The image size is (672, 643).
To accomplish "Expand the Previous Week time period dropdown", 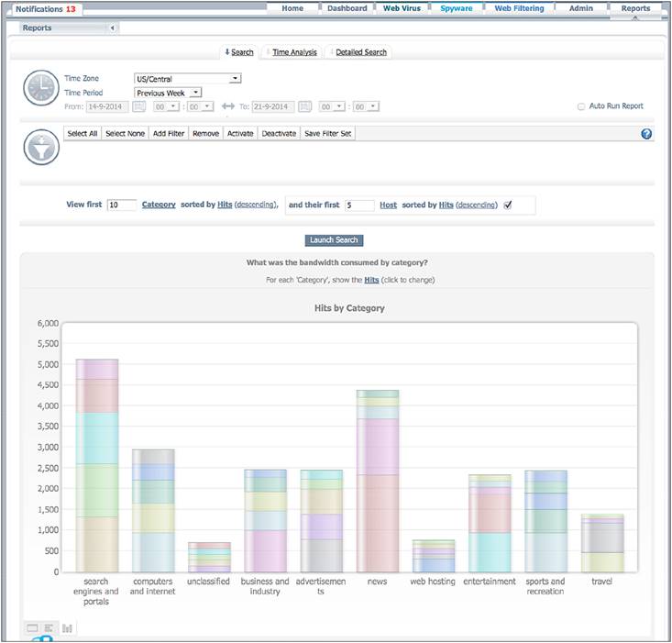I will [168, 93].
